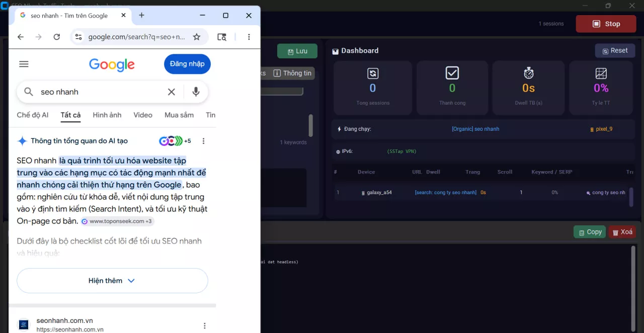644x333 pixels.
Task: Click the Google search input field
Action: pos(101,92)
